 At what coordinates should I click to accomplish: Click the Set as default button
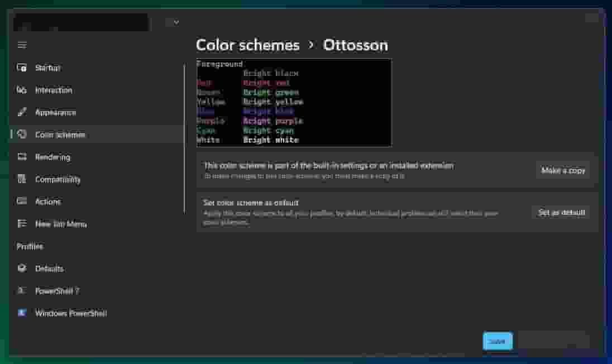pos(560,213)
